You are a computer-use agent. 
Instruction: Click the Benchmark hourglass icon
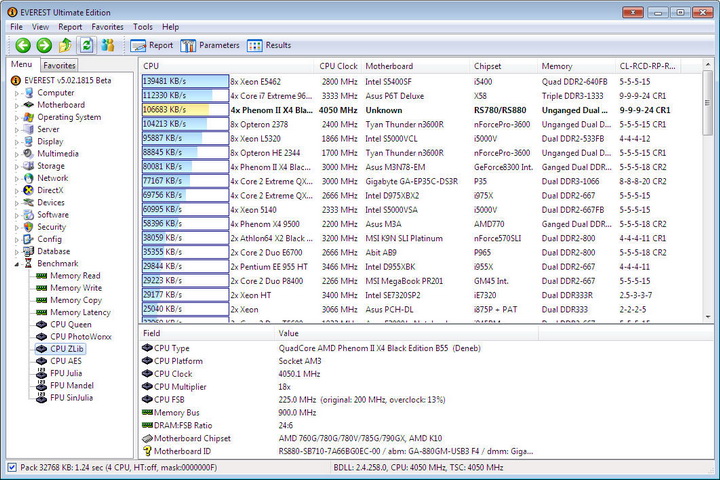(x=29, y=263)
